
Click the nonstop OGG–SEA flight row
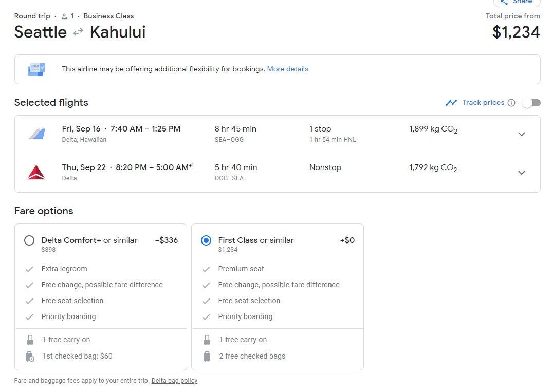coord(277,173)
